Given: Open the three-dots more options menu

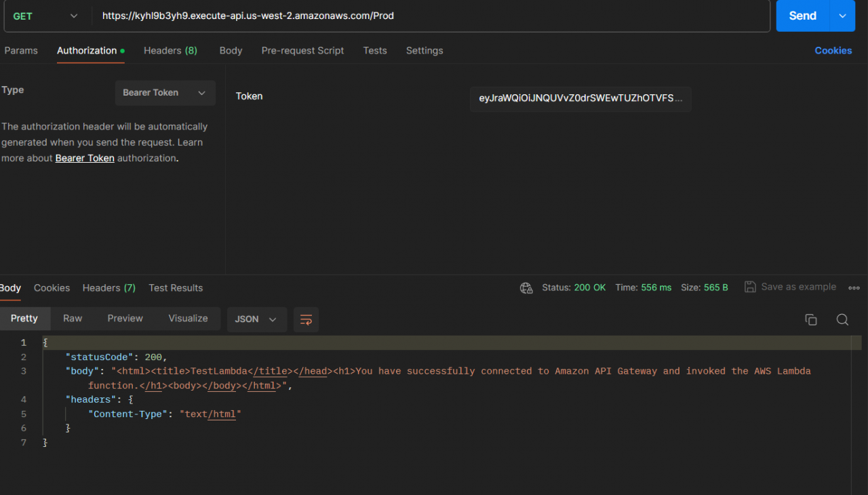Looking at the screenshot, I should 854,288.
